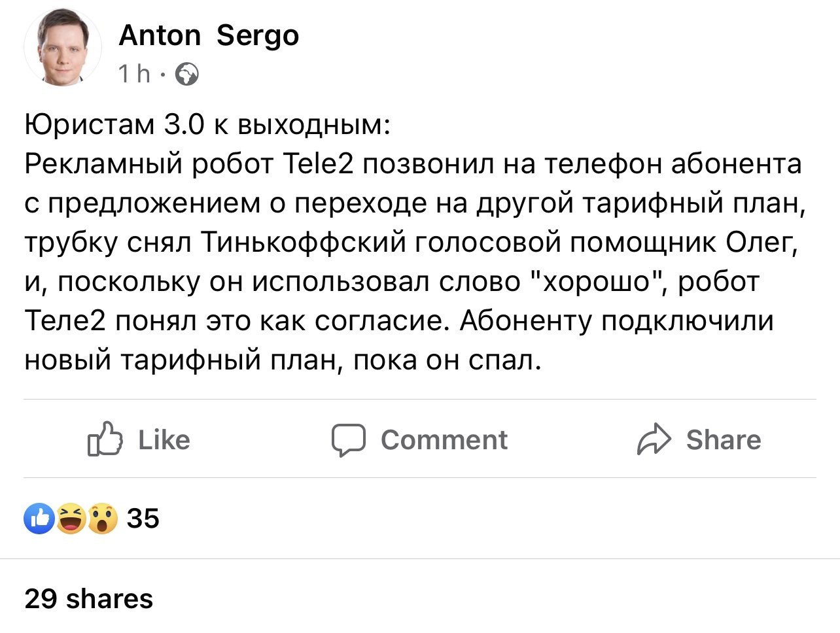
Task: Click the laughing Haha reaction emoji
Action: point(71,519)
